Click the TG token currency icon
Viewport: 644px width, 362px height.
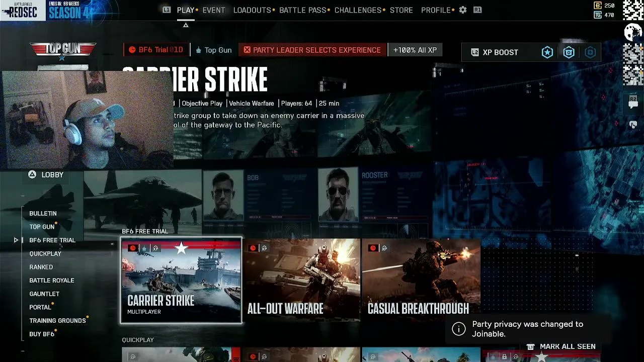point(598,15)
